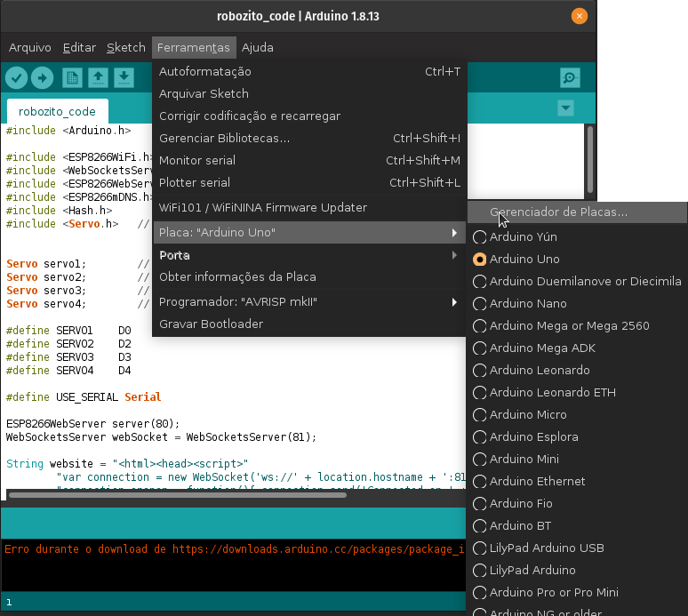The width and height of the screenshot is (688, 616).
Task: Click the '#define SERVO4 D4' line
Action: (x=68, y=371)
